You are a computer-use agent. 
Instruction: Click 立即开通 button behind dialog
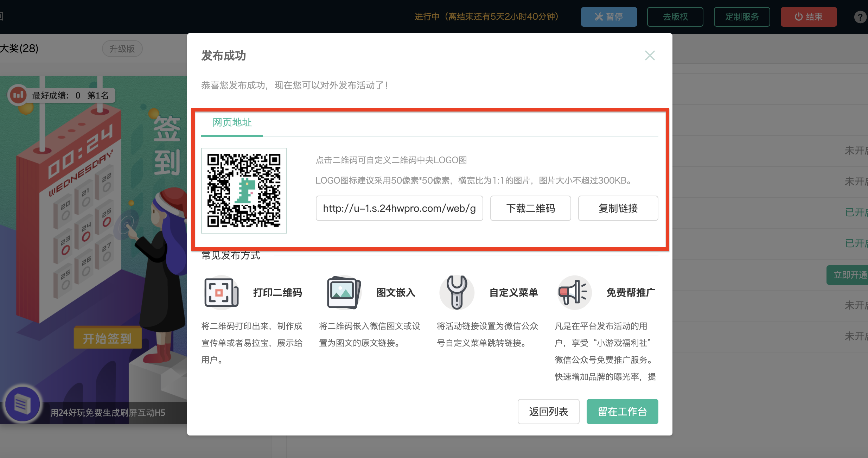click(847, 275)
